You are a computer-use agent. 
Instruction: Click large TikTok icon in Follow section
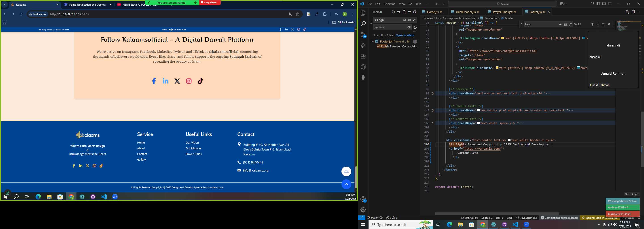coord(201,81)
